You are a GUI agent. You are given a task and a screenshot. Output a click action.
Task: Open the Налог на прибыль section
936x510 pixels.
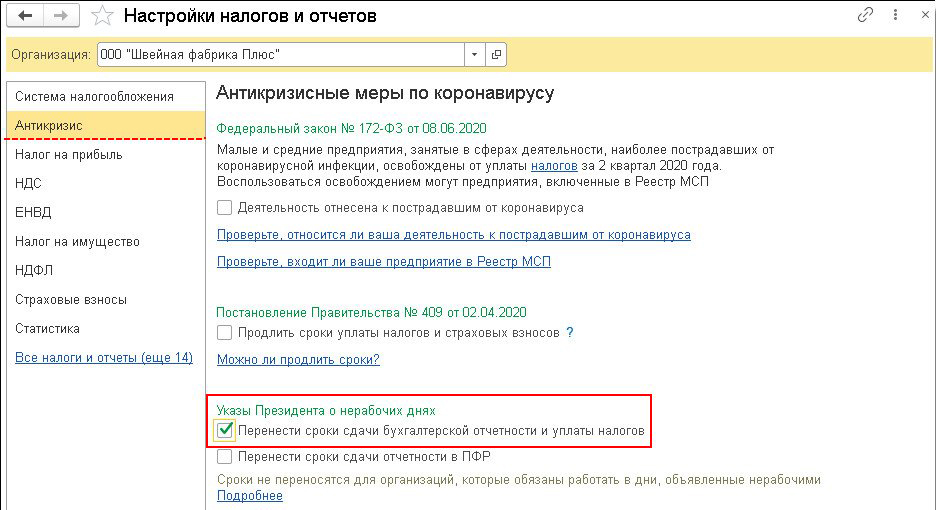(x=69, y=155)
